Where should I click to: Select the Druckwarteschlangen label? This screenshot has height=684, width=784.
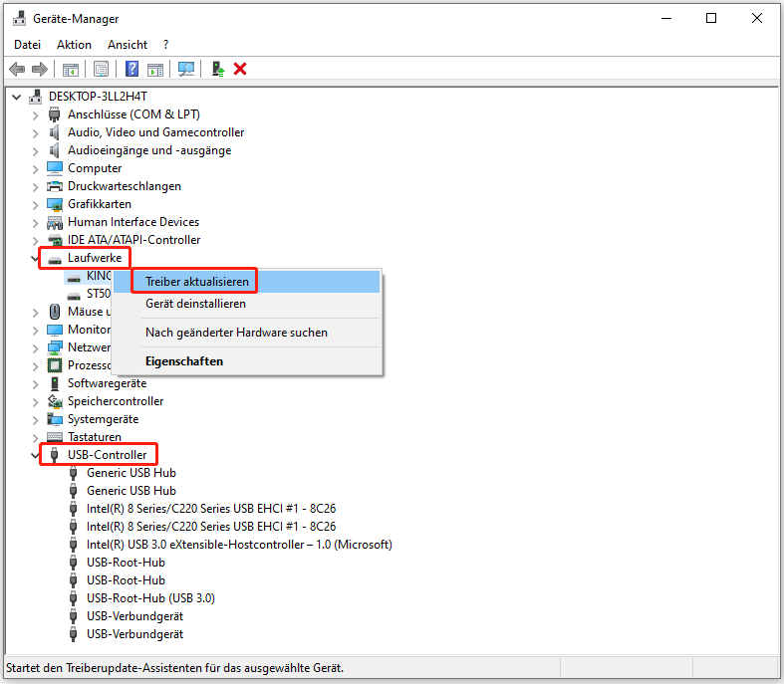pyautogui.click(x=125, y=186)
